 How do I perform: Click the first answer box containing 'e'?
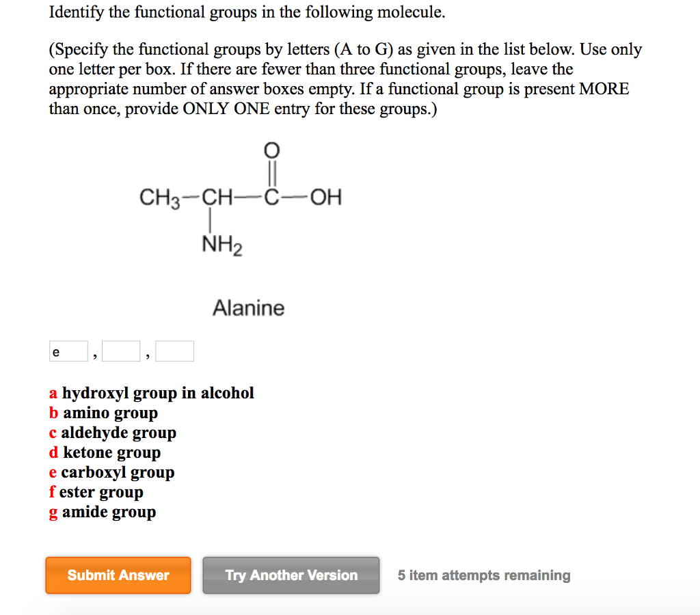tap(68, 351)
